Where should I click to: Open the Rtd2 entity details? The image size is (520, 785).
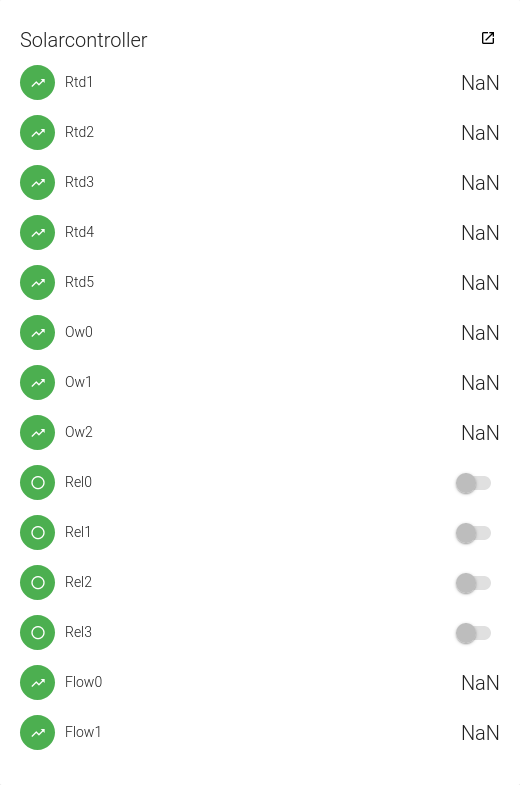[79, 132]
